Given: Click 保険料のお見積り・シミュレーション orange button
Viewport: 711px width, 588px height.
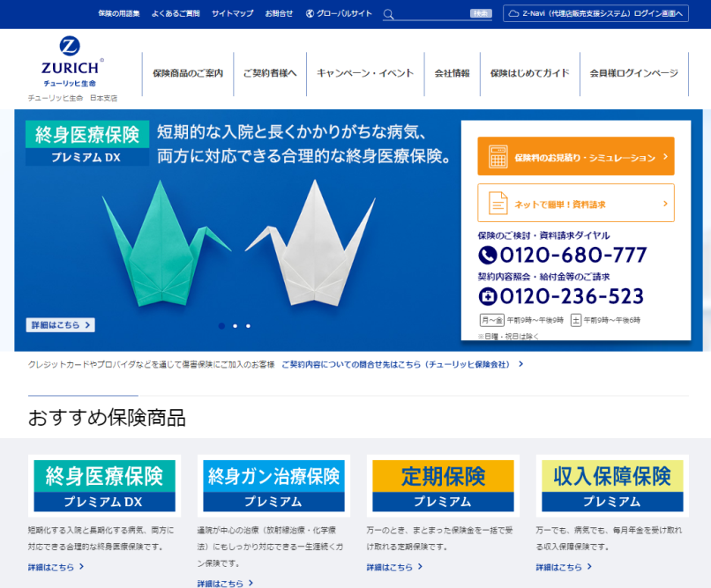Looking at the screenshot, I should click(576, 156).
